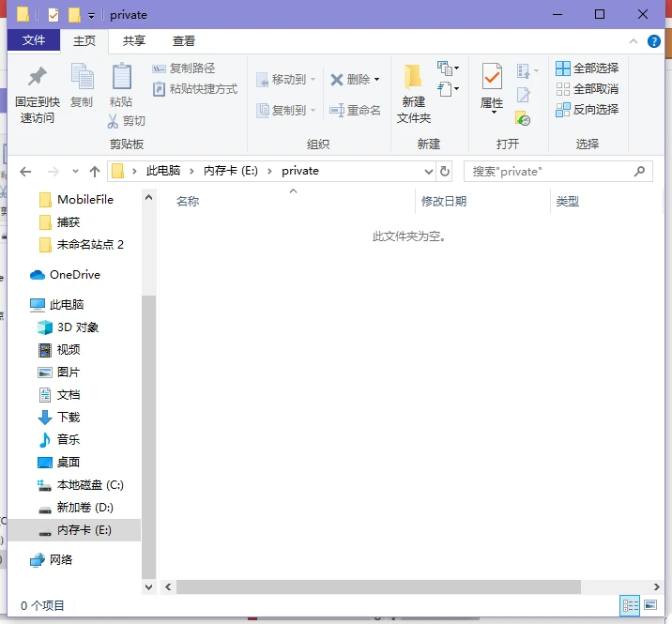Click the Copy icon in ribbon

[82, 78]
